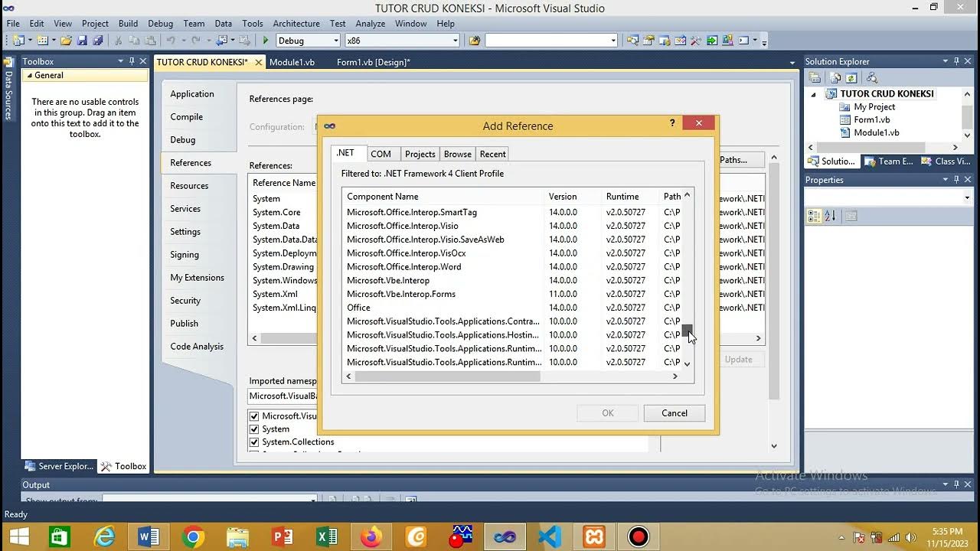Click the Firefox taskbar icon
Image resolution: width=980 pixels, height=551 pixels.
tap(371, 536)
